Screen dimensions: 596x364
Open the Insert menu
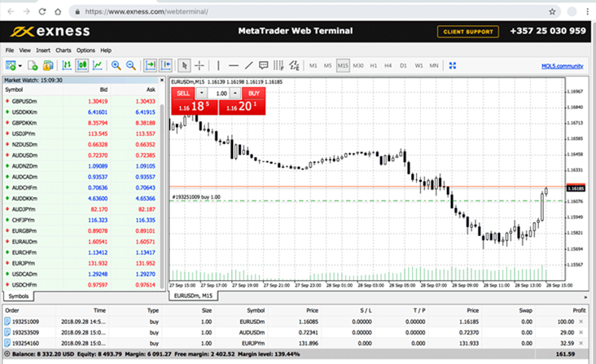point(43,50)
